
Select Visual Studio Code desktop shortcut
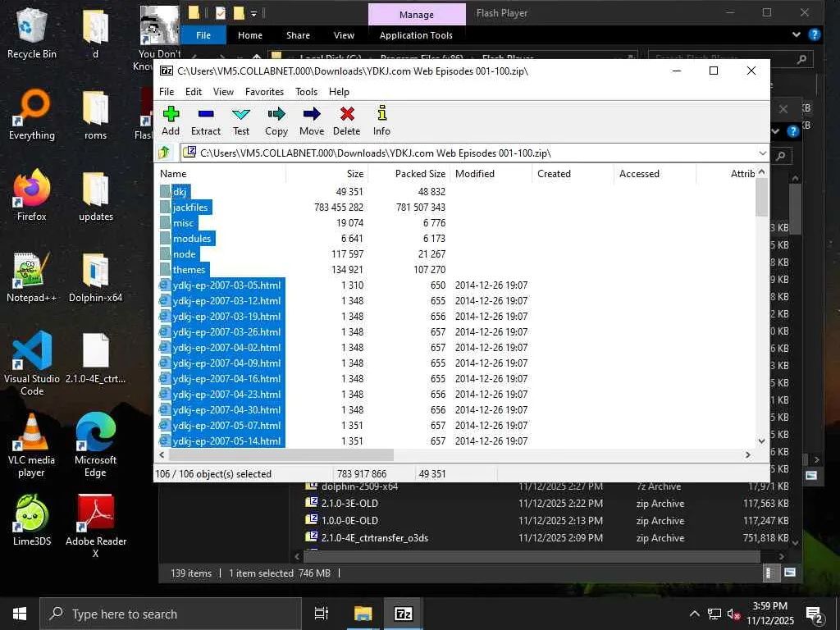click(x=32, y=363)
